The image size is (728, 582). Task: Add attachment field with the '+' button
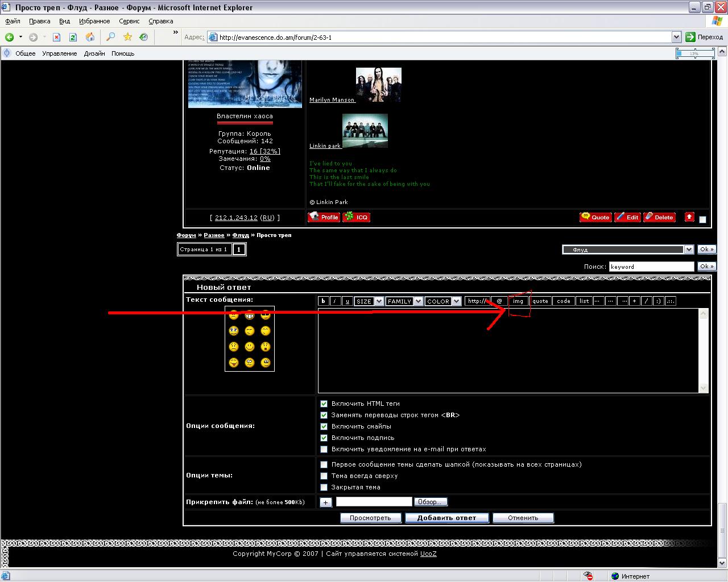click(x=325, y=502)
